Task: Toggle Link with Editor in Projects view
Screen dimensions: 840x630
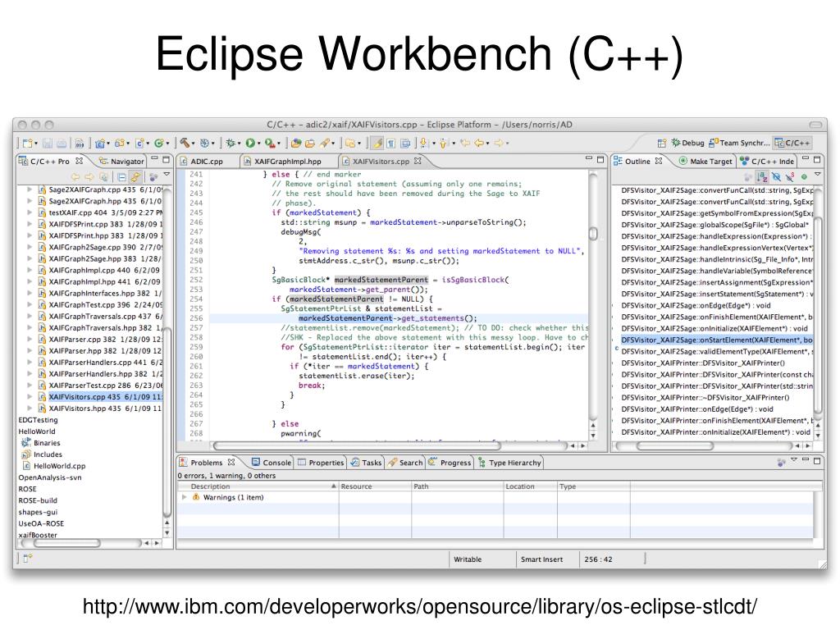Action: pyautogui.click(x=135, y=177)
